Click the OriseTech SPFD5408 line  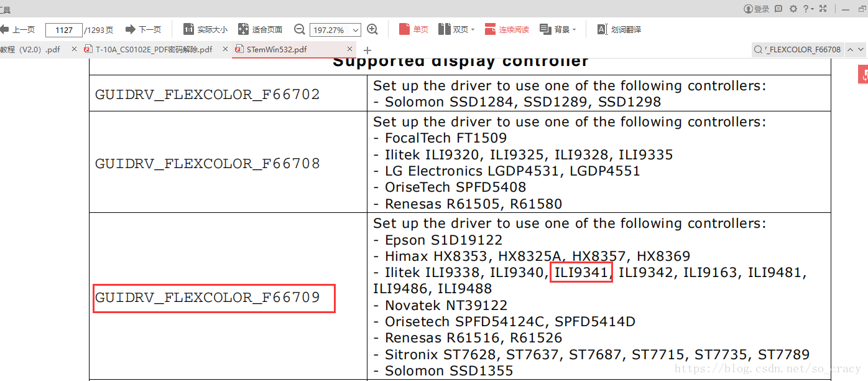pyautogui.click(x=450, y=187)
